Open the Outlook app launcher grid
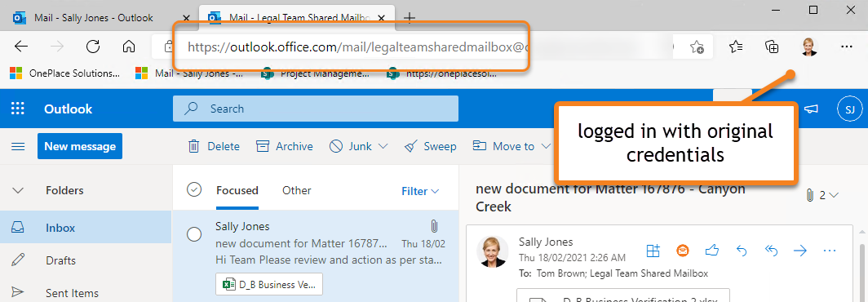This screenshot has width=868, height=302. (x=18, y=109)
